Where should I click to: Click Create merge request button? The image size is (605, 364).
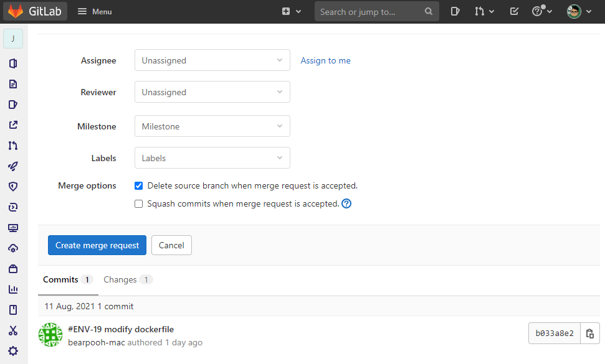(97, 245)
